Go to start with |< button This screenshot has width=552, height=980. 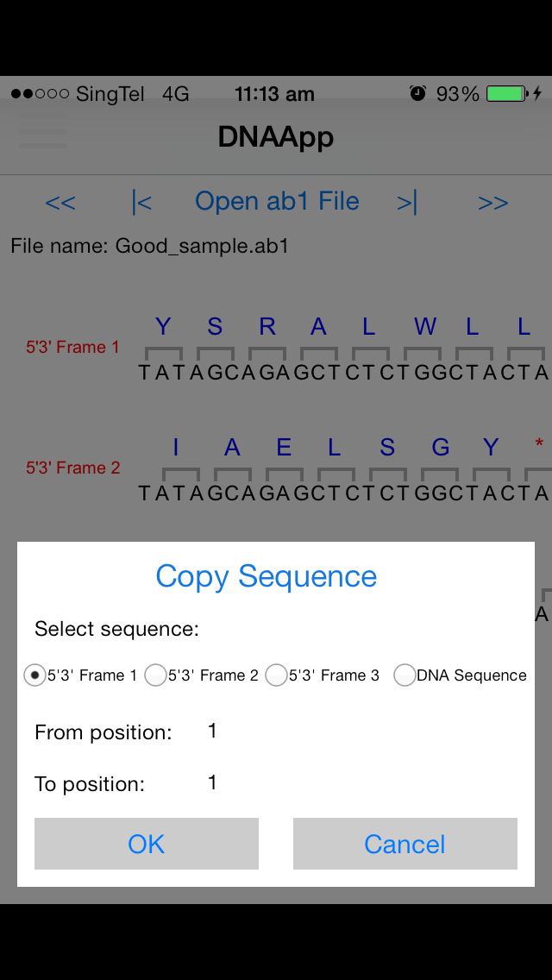click(x=141, y=202)
